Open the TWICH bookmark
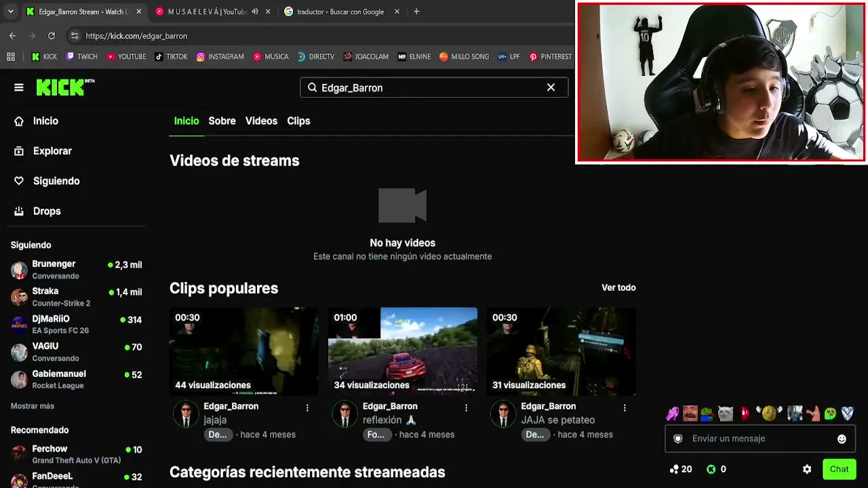Image resolution: width=868 pixels, height=488 pixels. coord(81,57)
